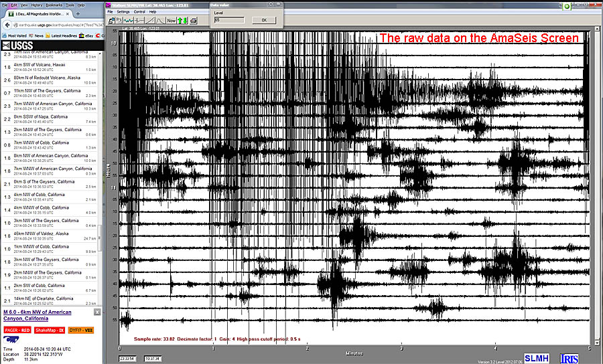Close the M 6.0 earthquake detail panel
Viewport: 603px width, 364px height.
click(x=97, y=312)
